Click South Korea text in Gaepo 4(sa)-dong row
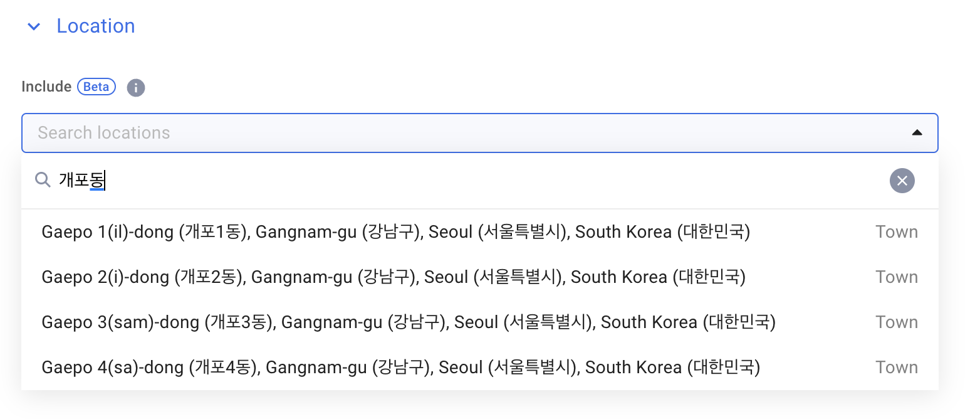The image size is (980, 419). click(x=633, y=368)
